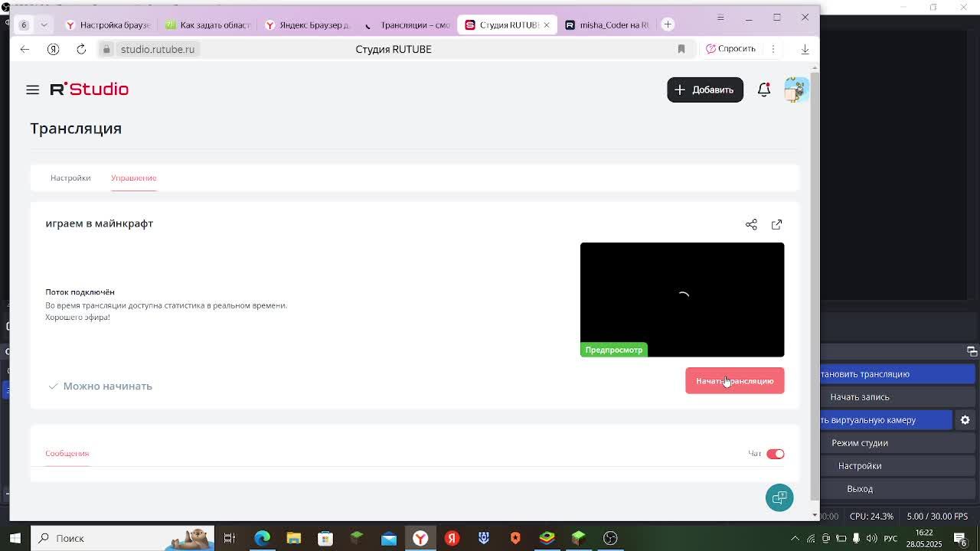Go back in the browser
980x551 pixels.
click(24, 49)
